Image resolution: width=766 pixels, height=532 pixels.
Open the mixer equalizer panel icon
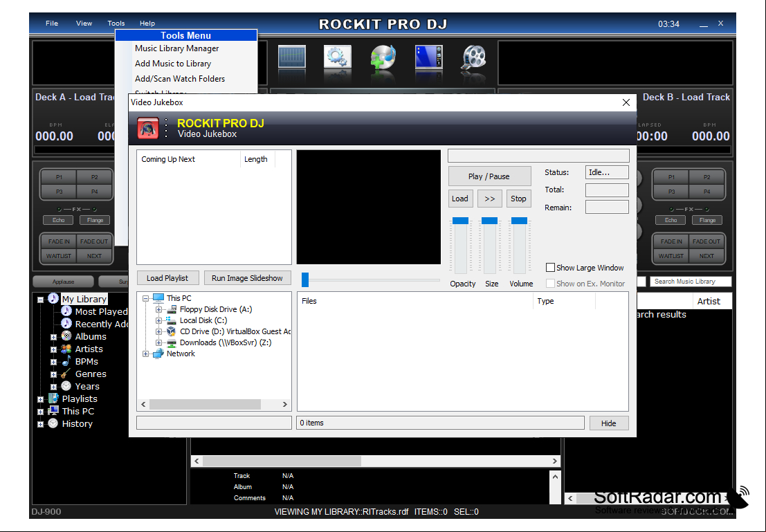291,57
